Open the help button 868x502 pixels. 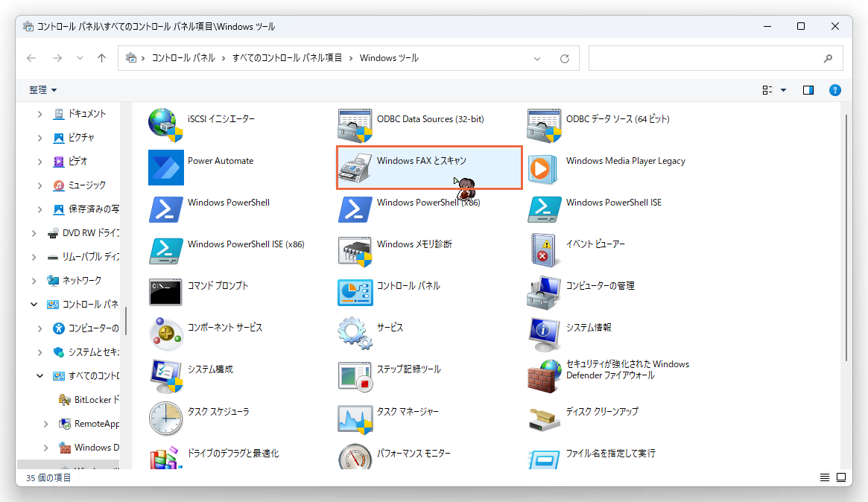pyautogui.click(x=834, y=90)
